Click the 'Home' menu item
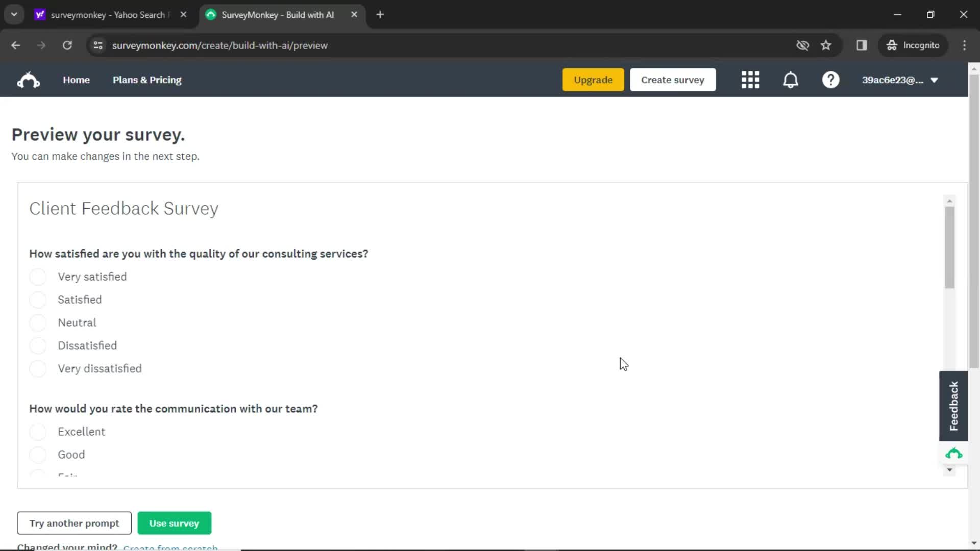The width and height of the screenshot is (980, 551). (x=76, y=80)
